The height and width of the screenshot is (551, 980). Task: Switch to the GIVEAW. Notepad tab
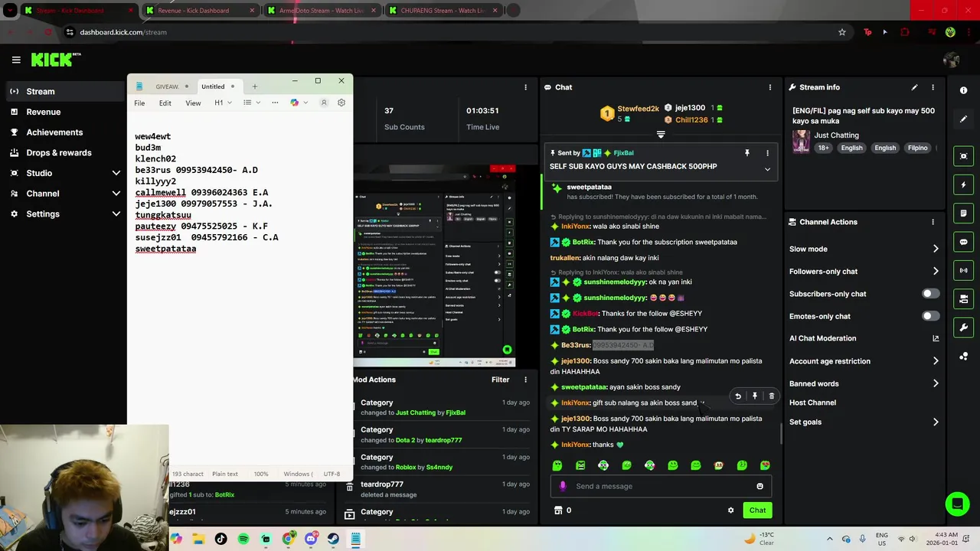pos(167,86)
